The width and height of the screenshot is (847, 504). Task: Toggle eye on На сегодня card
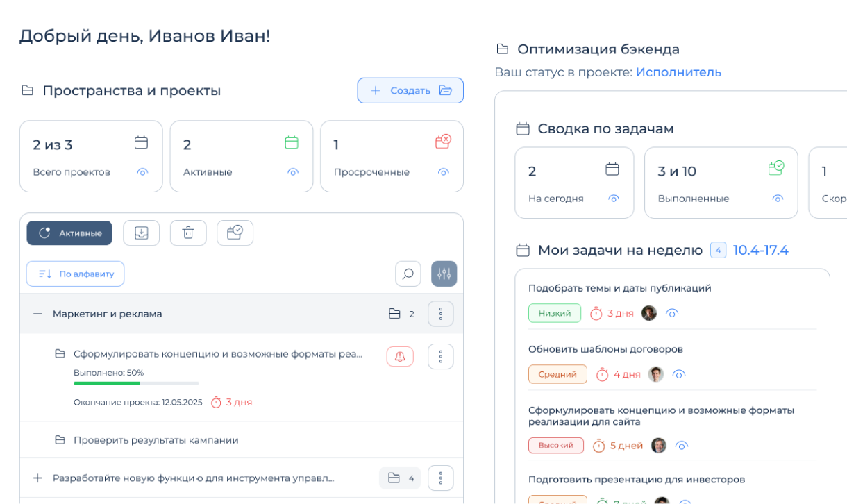[614, 199]
